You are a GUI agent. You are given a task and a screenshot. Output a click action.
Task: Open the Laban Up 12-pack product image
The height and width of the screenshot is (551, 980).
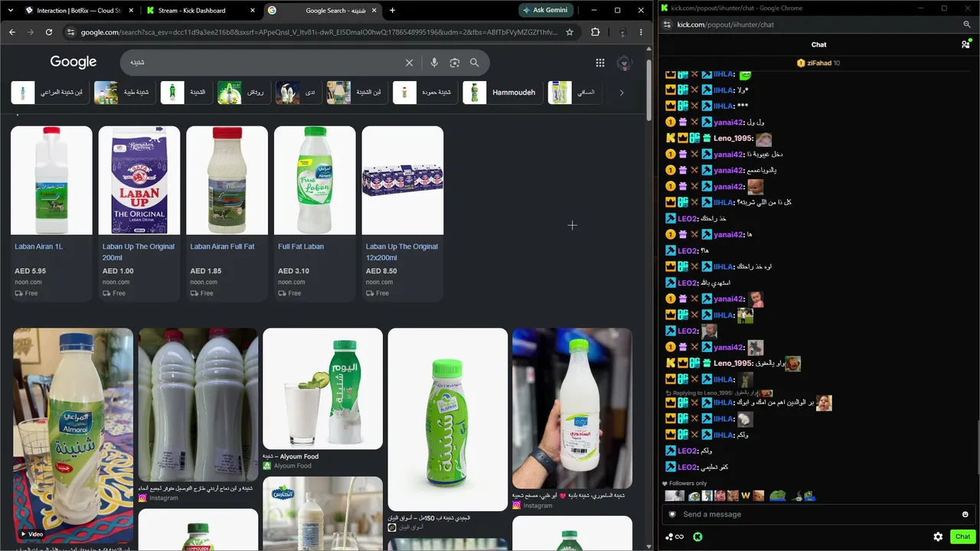click(403, 181)
